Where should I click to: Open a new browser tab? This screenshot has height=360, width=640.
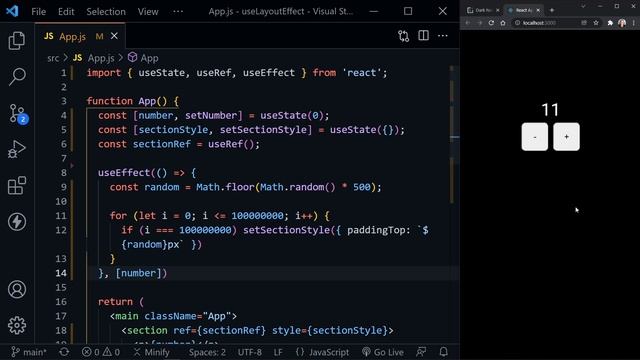click(552, 10)
